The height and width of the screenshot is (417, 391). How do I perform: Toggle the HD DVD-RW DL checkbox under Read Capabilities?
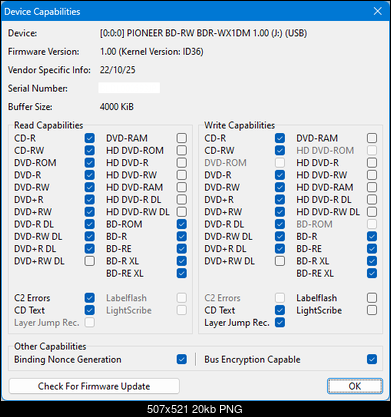(x=182, y=212)
